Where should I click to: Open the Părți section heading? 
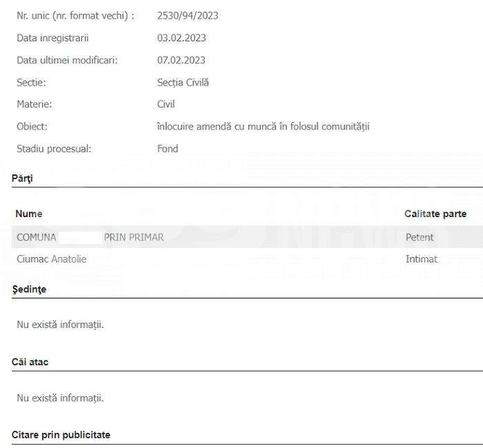(x=22, y=179)
